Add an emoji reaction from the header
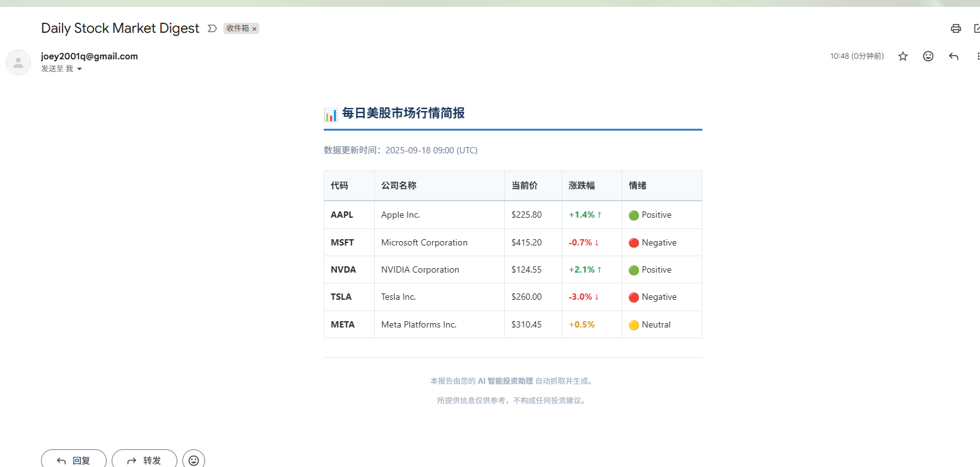The width and height of the screenshot is (980, 467). 928,56
